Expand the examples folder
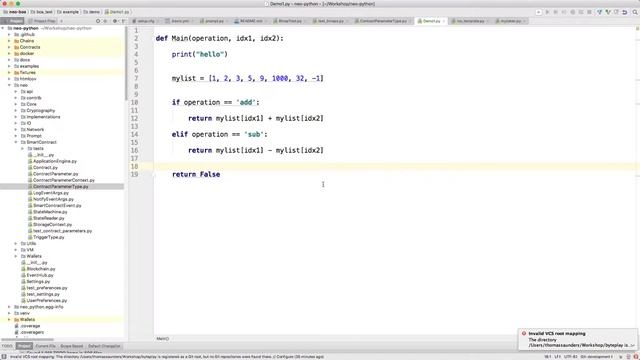Image resolution: width=640 pixels, height=360 pixels. click(x=9, y=66)
